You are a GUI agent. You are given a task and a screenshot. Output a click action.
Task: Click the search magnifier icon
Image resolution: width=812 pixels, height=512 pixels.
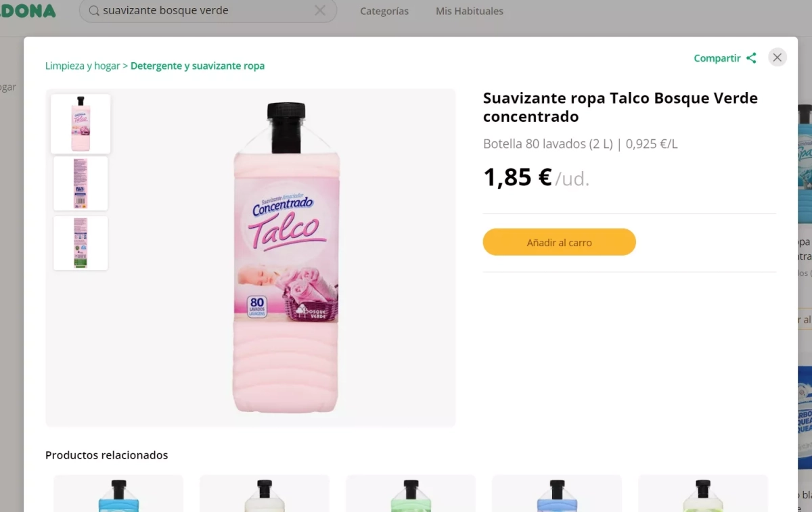pyautogui.click(x=94, y=11)
